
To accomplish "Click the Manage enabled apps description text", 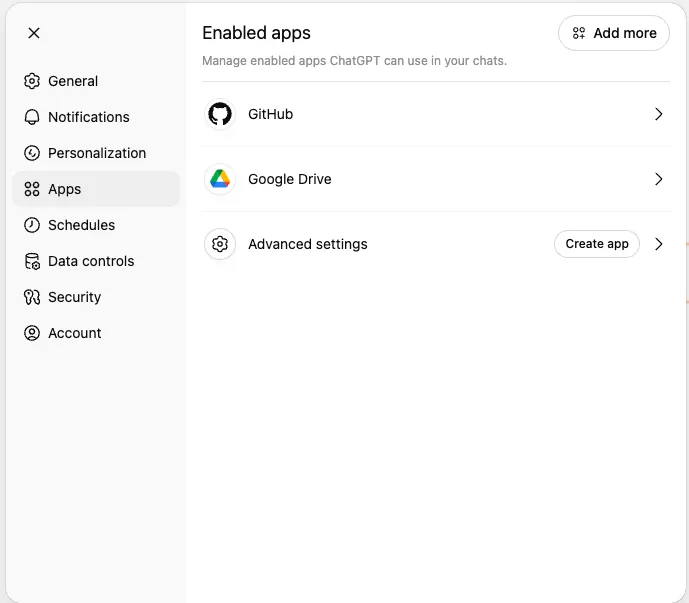I will pos(354,61).
